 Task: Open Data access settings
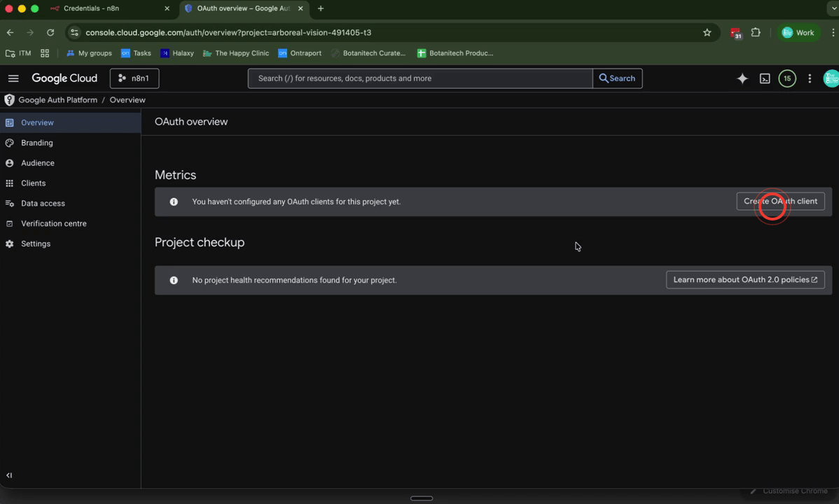point(43,203)
